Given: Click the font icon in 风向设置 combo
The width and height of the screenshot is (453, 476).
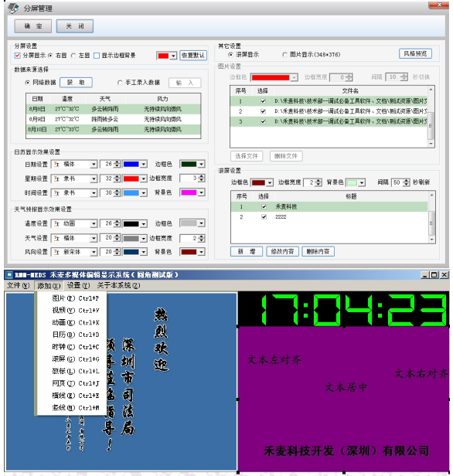Looking at the screenshot, I should 56,252.
